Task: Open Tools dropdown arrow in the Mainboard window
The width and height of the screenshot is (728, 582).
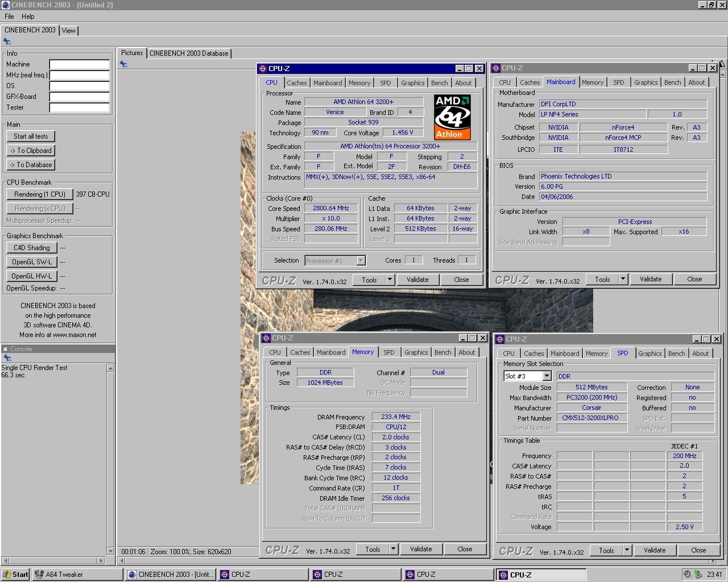Action: [623, 279]
